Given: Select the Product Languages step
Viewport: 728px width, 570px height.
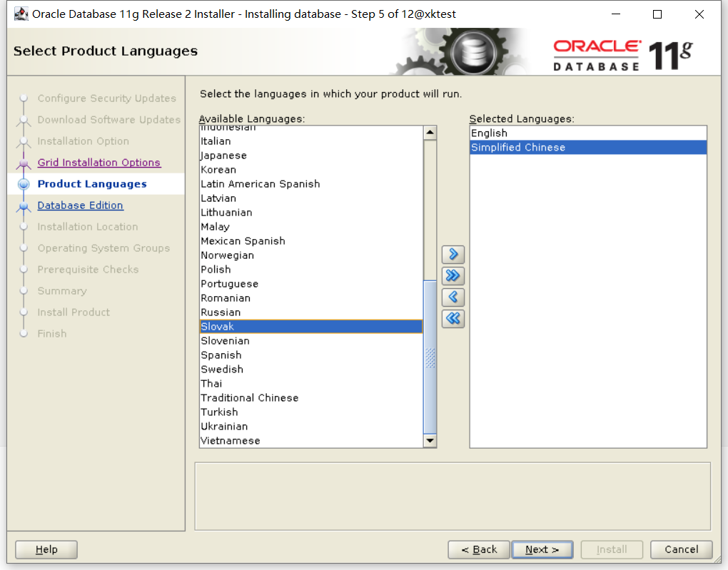Looking at the screenshot, I should click(x=92, y=184).
